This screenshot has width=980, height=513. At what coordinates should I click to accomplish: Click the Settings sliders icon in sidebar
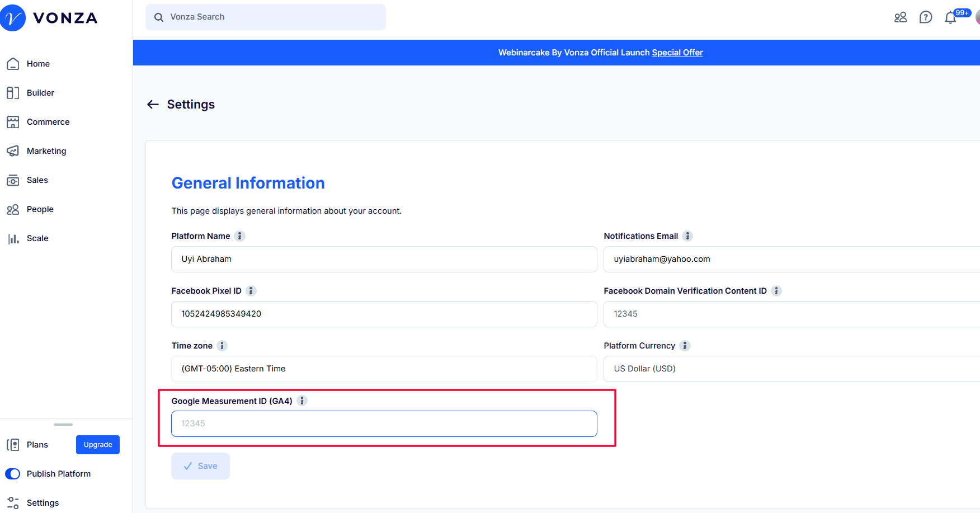point(13,503)
